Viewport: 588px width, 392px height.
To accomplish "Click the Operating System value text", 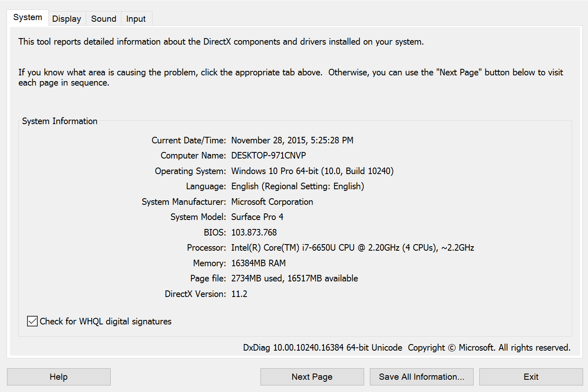I will [x=312, y=171].
